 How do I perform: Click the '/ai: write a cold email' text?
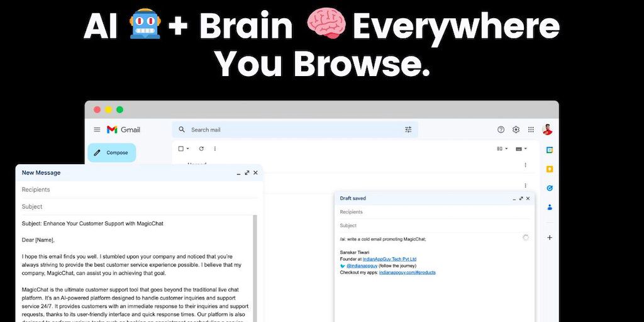pyautogui.click(x=383, y=239)
